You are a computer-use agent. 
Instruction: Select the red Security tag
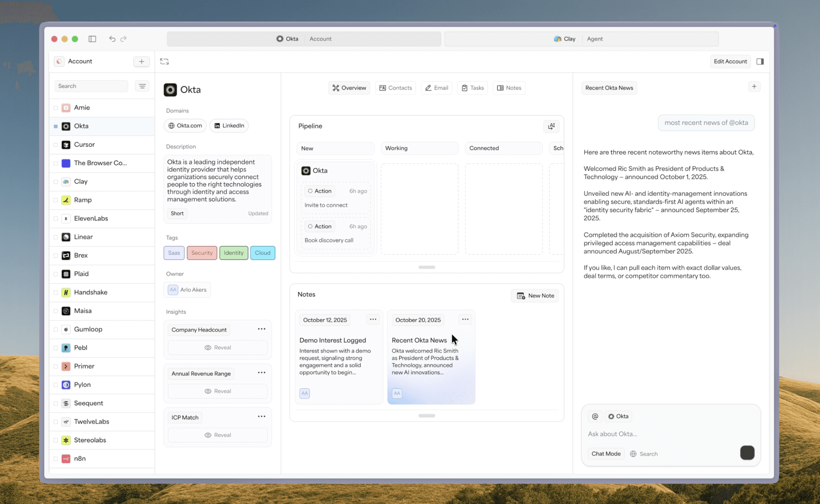(202, 253)
